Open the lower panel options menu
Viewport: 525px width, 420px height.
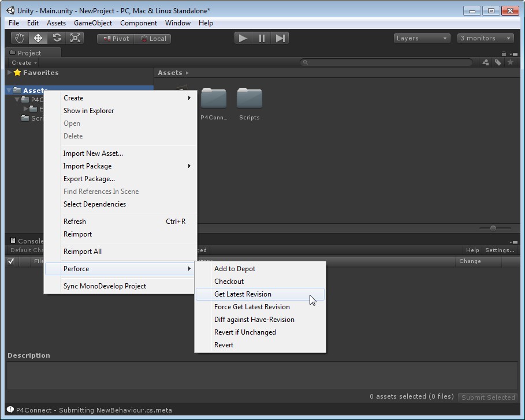pos(513,242)
